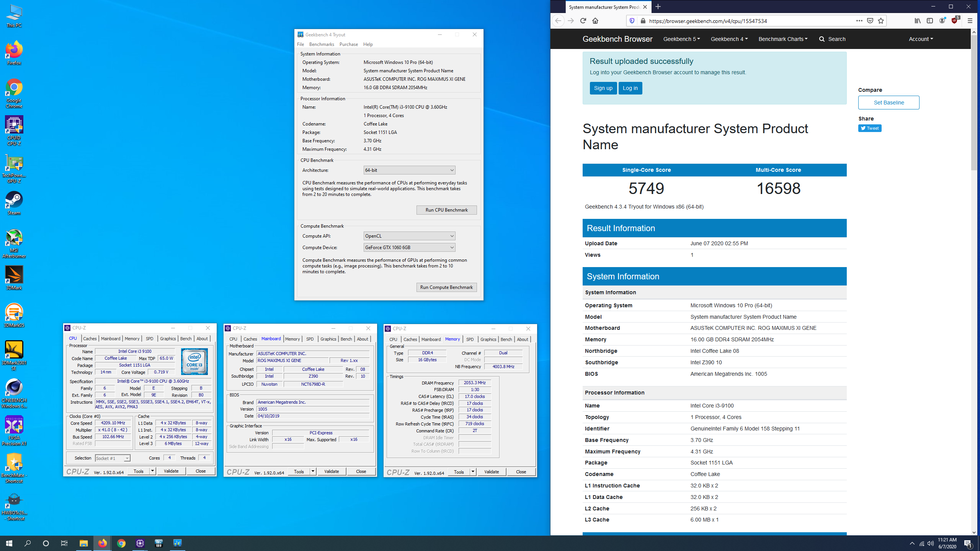Open EVGA Precision X1 desktop shortcut
980x551 pixels.
(14, 430)
